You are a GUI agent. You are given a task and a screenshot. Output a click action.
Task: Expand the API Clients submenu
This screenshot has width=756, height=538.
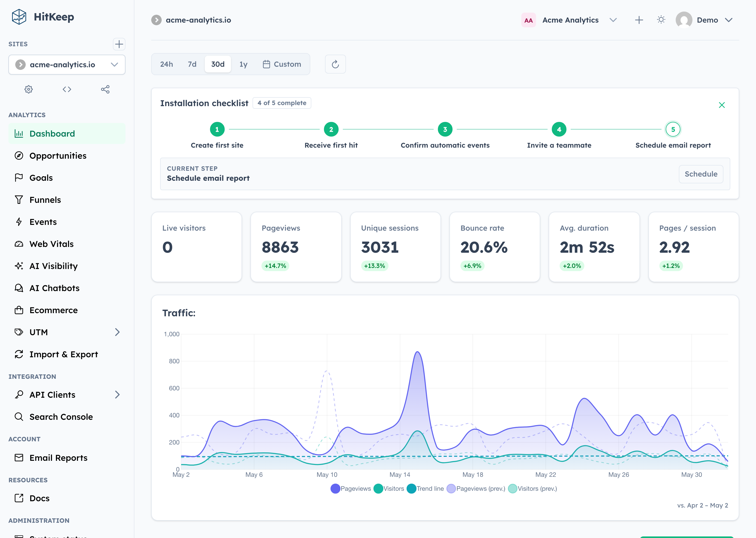117,395
